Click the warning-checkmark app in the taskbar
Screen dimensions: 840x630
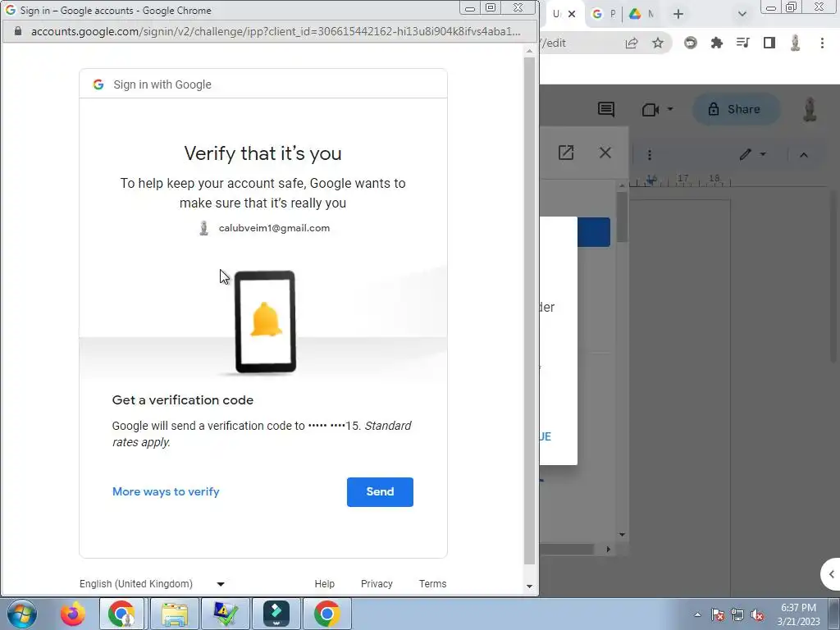point(225,614)
